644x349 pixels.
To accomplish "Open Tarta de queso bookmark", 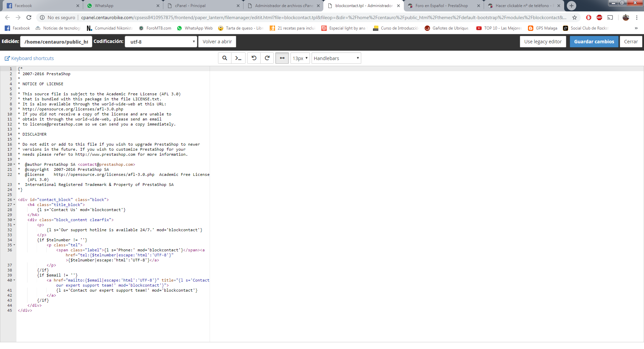I will point(241,28).
